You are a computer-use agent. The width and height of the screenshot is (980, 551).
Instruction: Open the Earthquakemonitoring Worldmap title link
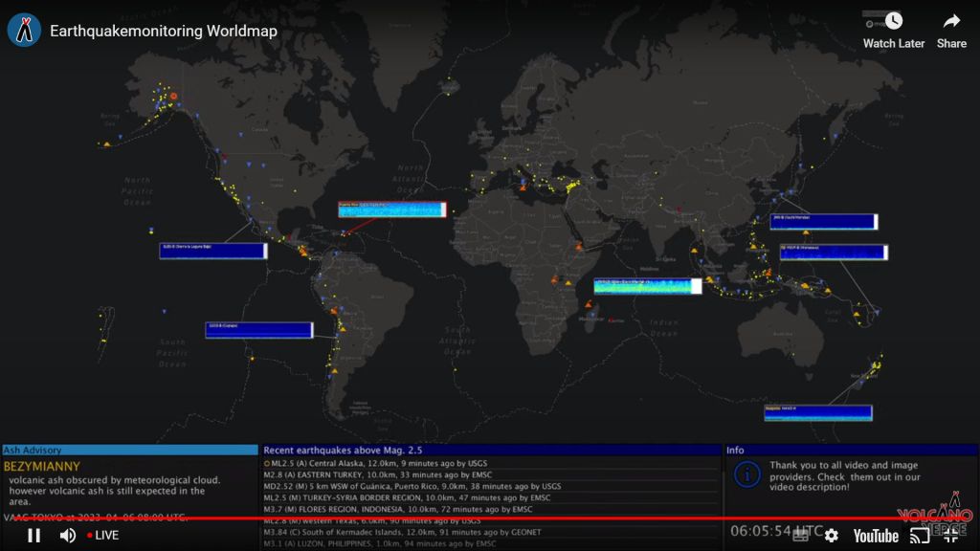click(x=163, y=31)
